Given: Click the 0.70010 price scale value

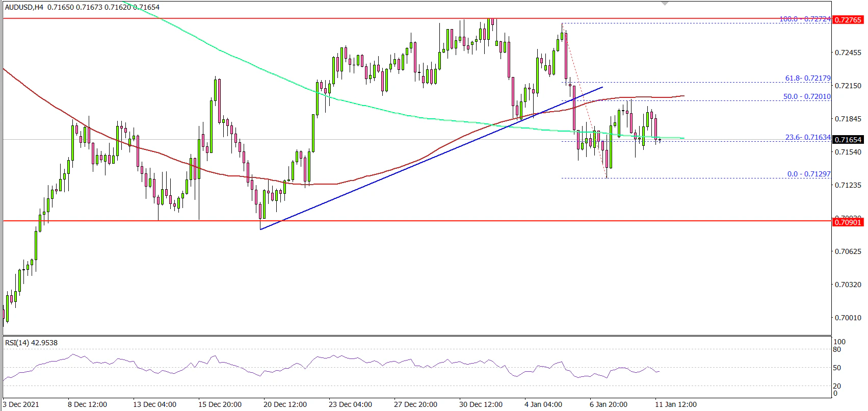Looking at the screenshot, I should 849,318.
